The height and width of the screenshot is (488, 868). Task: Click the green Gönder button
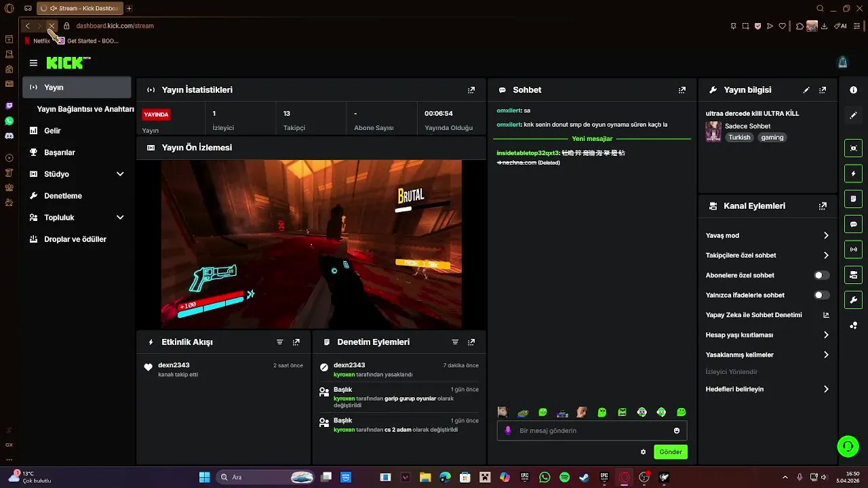(x=671, y=452)
